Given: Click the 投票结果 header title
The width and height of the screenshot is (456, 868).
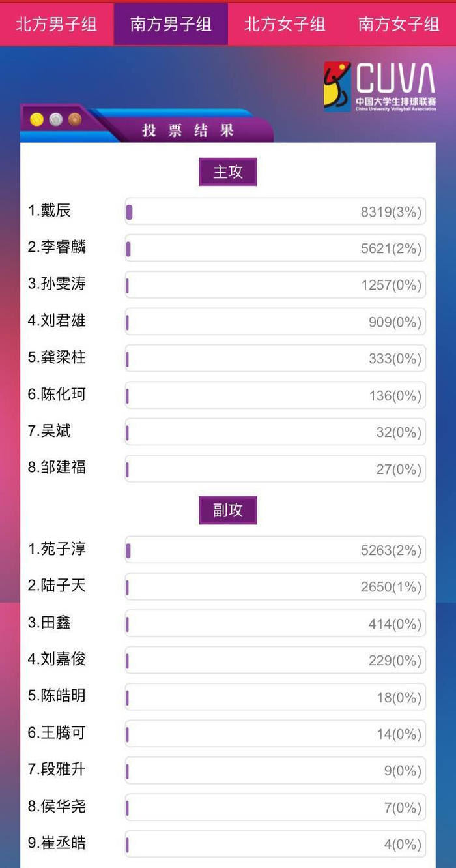Looking at the screenshot, I should pyautogui.click(x=188, y=130).
